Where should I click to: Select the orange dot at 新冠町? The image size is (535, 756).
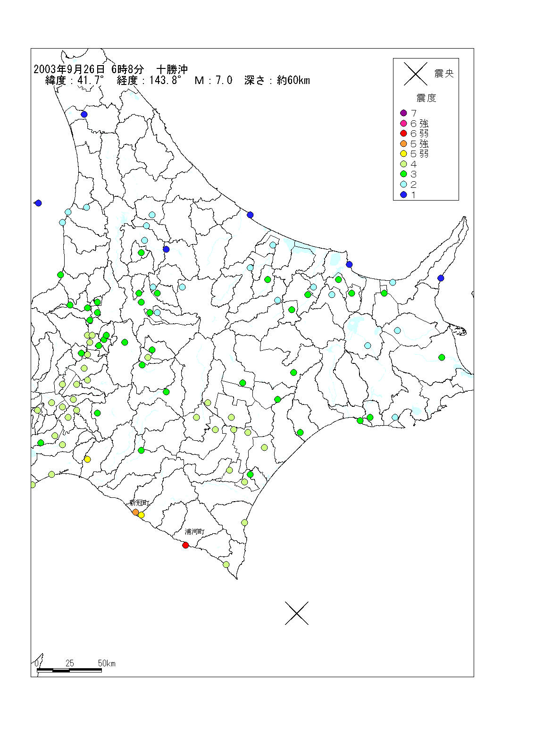[x=135, y=512]
